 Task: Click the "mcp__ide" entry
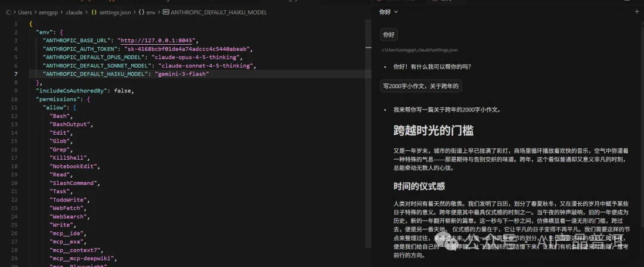click(66, 233)
